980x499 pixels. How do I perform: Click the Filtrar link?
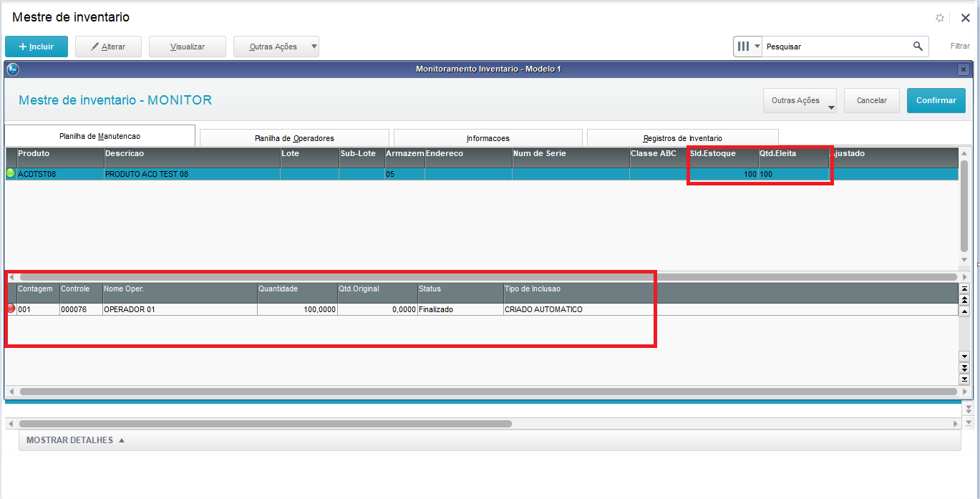tap(960, 46)
